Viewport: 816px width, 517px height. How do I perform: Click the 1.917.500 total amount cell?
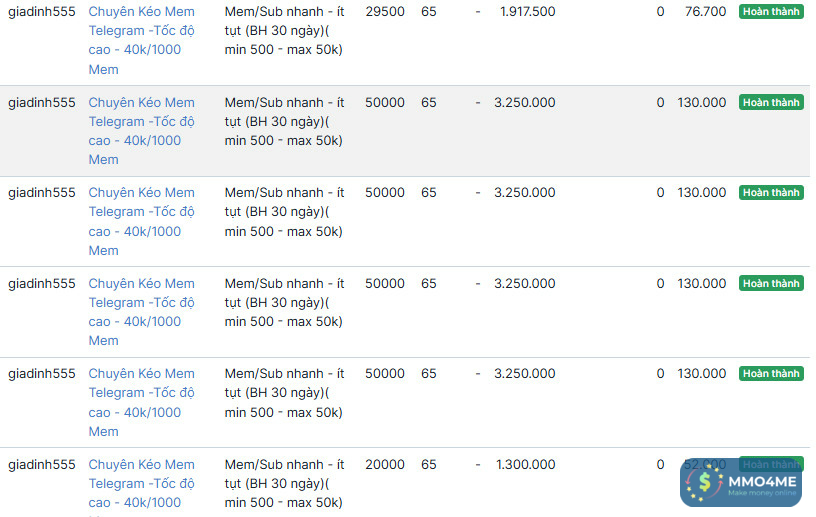(527, 12)
